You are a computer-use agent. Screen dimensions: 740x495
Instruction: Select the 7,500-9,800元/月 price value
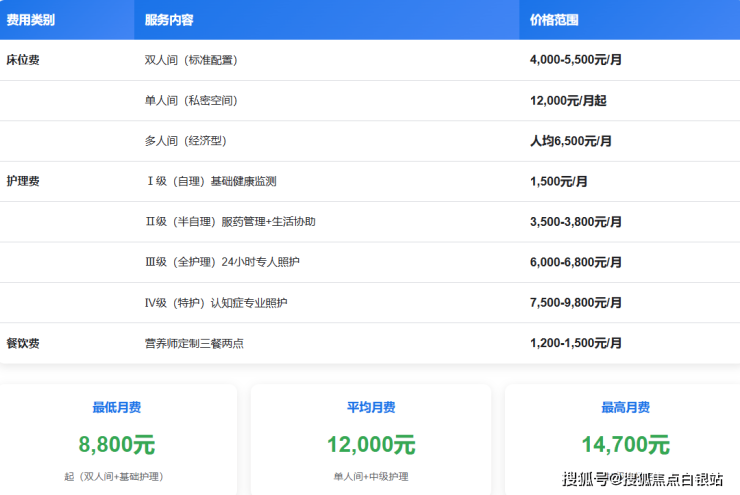(x=576, y=302)
